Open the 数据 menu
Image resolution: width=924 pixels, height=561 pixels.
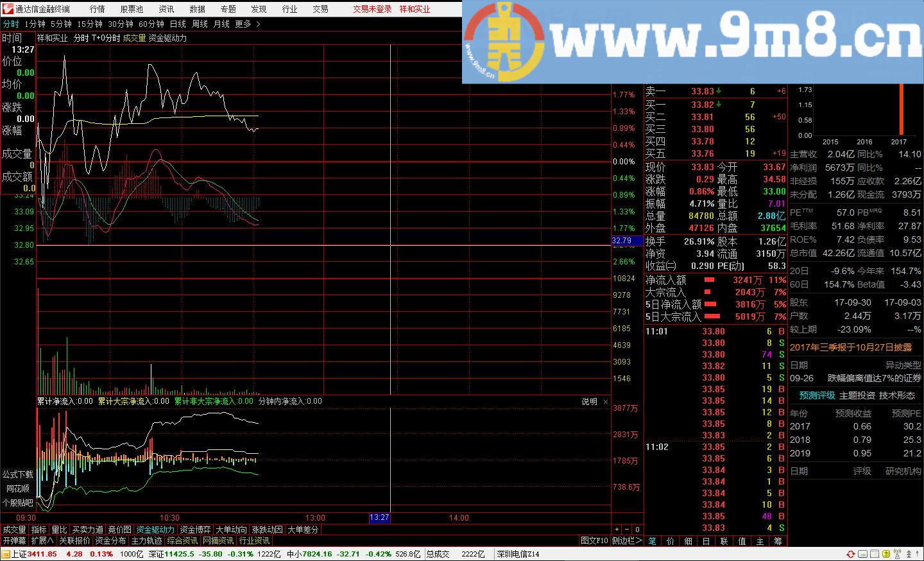tap(198, 9)
